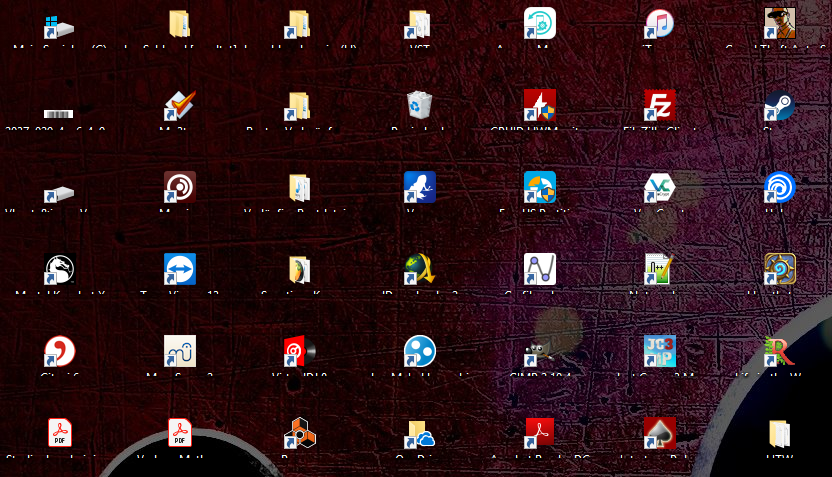Open the OneDrive folder shortcut
832x477 pixels.
tap(420, 434)
